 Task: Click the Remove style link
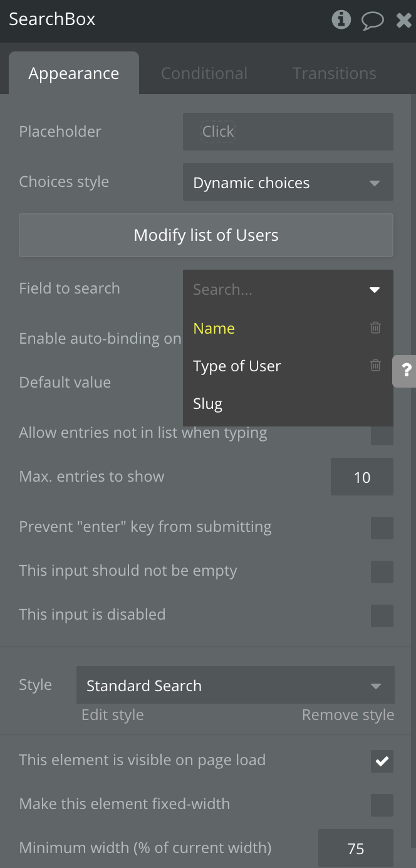(x=348, y=715)
